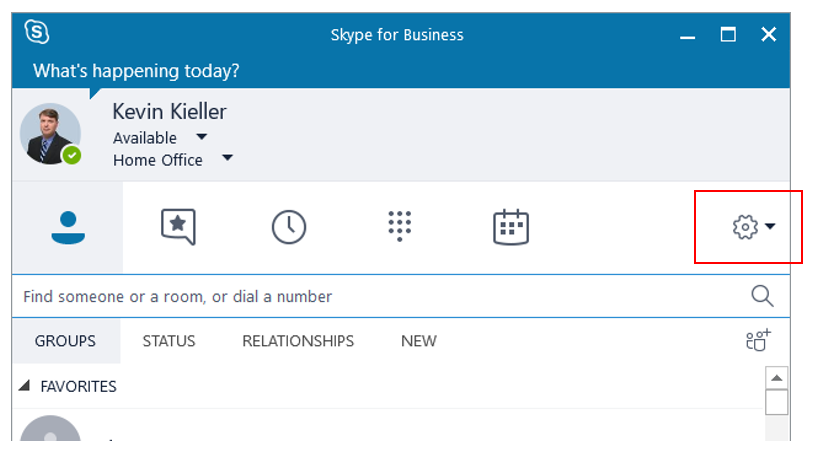This screenshot has height=453, width=817.
Task: Click the Options gear icon
Action: point(745,228)
